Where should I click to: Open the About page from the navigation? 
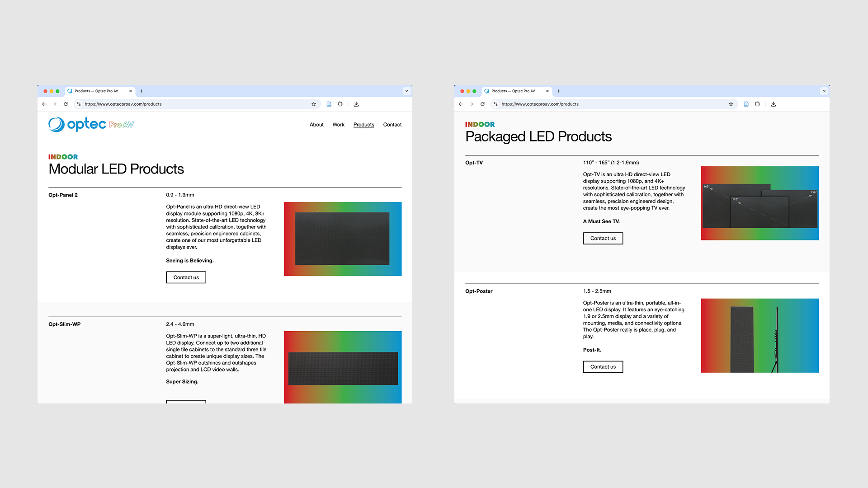pos(316,125)
